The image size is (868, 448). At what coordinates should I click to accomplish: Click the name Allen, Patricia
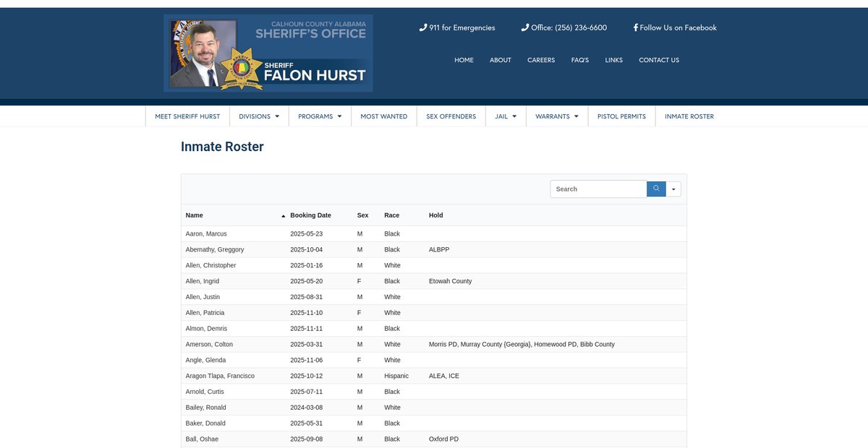(205, 313)
